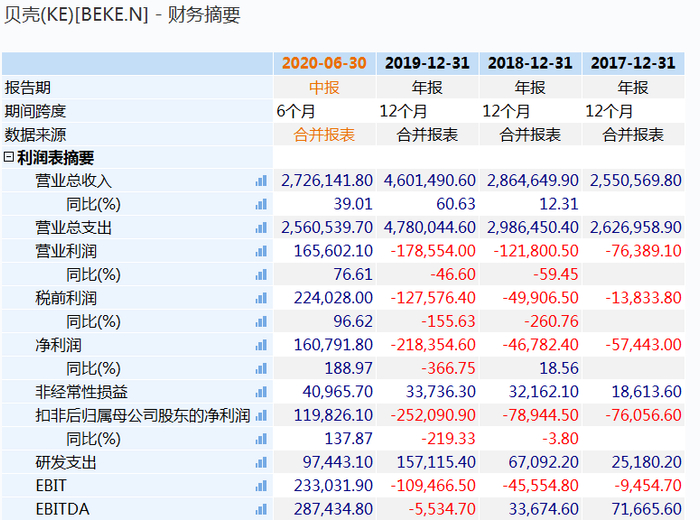700x520 pixels.
Task: Click revenue growth value 60.63
Action: pyautogui.click(x=456, y=204)
